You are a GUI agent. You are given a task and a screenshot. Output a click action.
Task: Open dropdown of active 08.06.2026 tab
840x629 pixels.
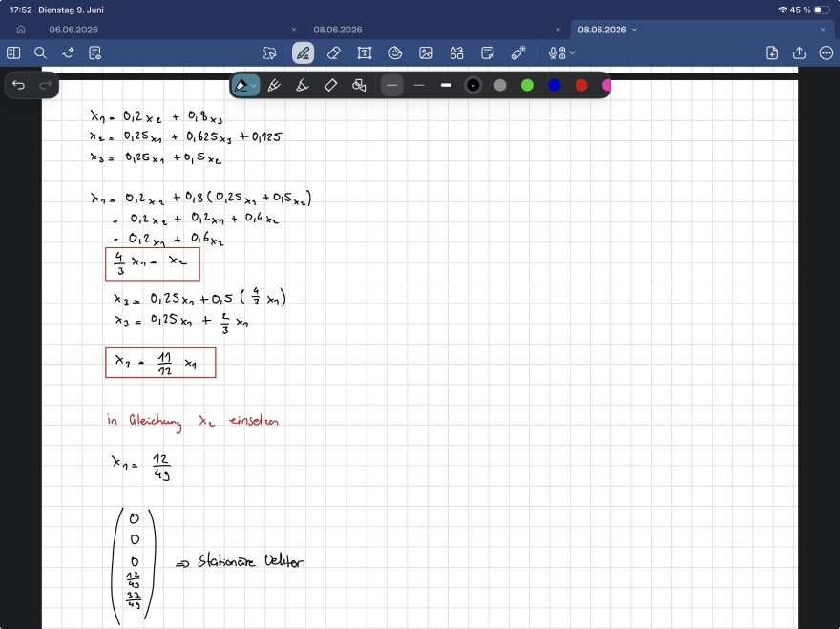pyautogui.click(x=634, y=30)
